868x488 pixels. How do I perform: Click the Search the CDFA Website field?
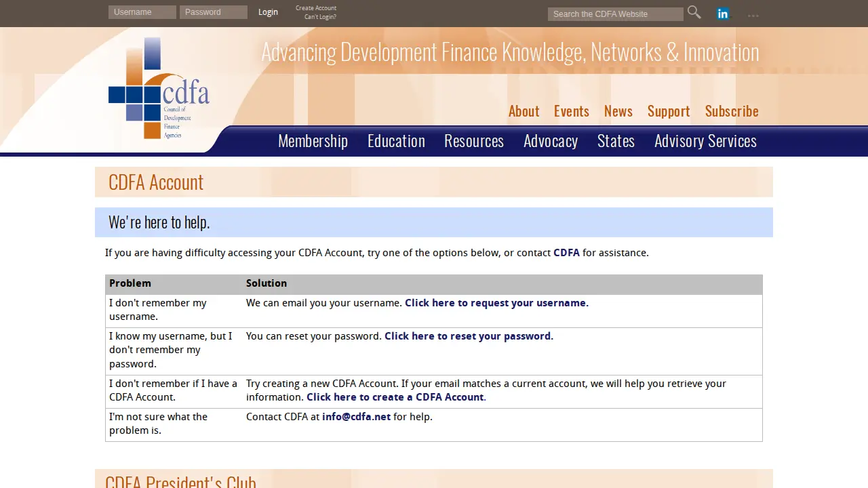[616, 14]
